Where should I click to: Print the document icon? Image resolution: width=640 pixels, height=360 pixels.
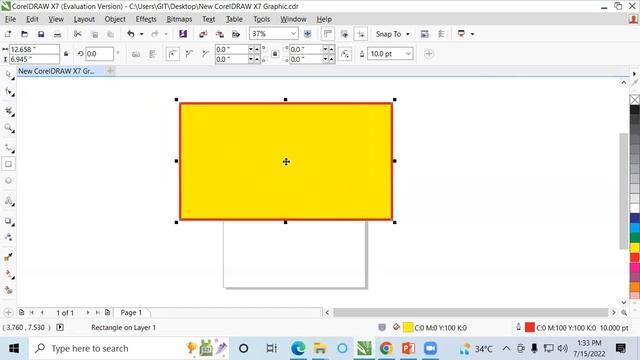(58, 34)
